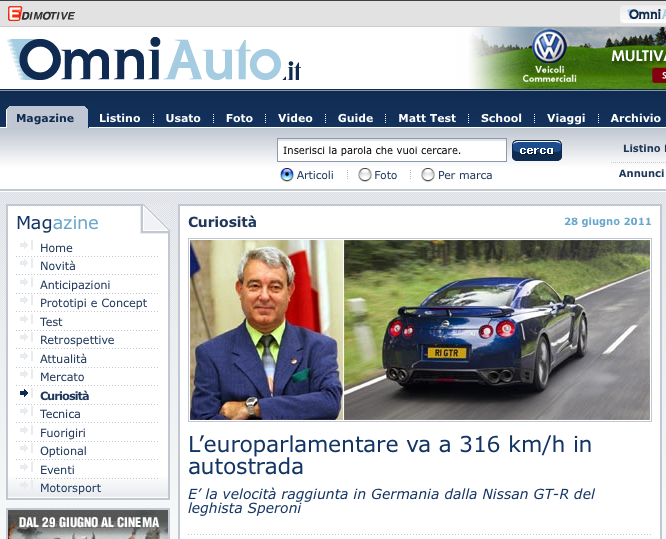Click the Edimotive logo in top bar

[x=41, y=14]
